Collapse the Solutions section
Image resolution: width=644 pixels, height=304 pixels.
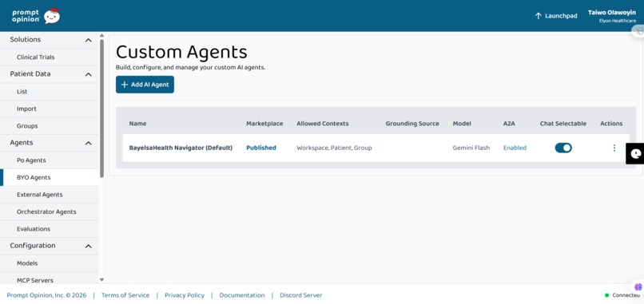click(89, 40)
